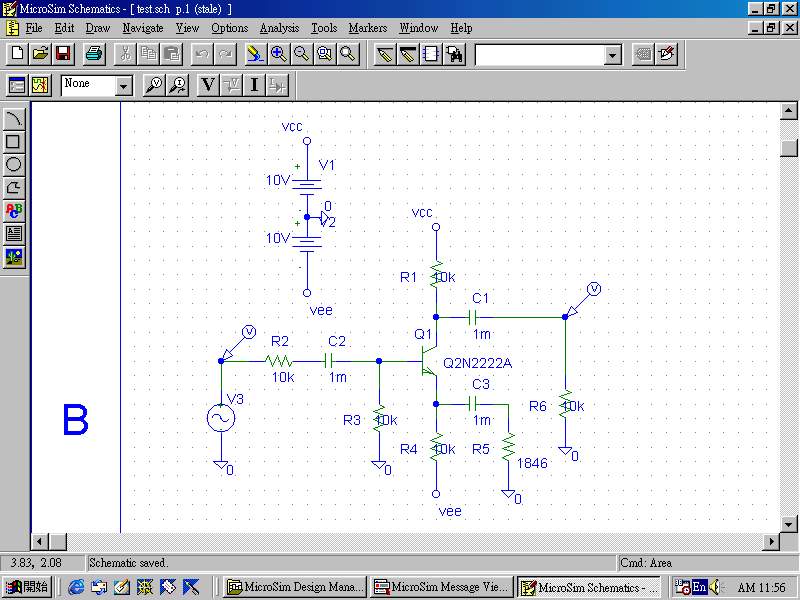
Task: Select the Draw Text Box tool
Action: [14, 233]
